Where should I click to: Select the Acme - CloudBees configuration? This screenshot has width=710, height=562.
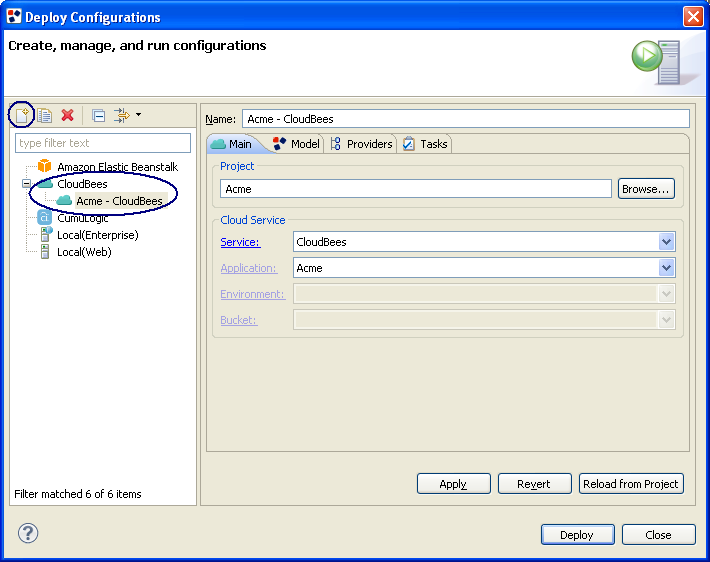pyautogui.click(x=119, y=201)
